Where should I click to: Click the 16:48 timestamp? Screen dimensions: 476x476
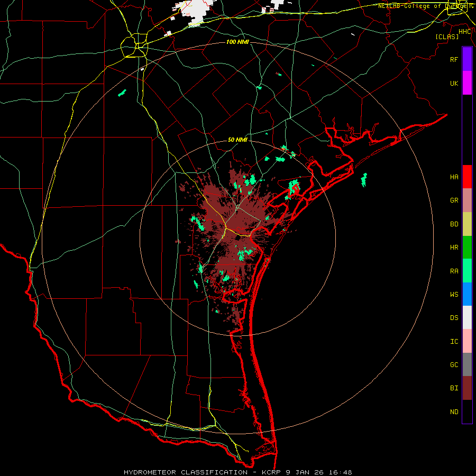[x=340, y=472]
